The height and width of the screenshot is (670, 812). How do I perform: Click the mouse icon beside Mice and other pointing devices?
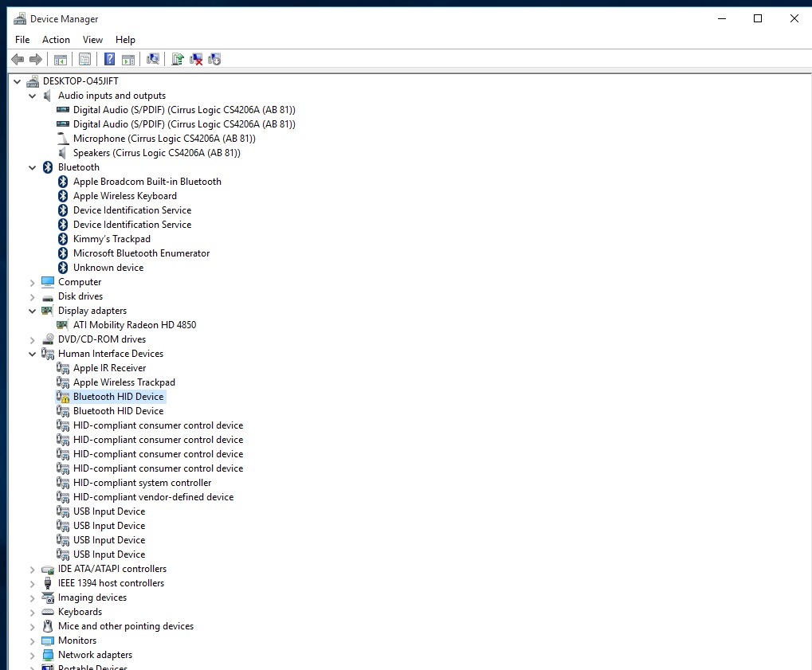(48, 626)
